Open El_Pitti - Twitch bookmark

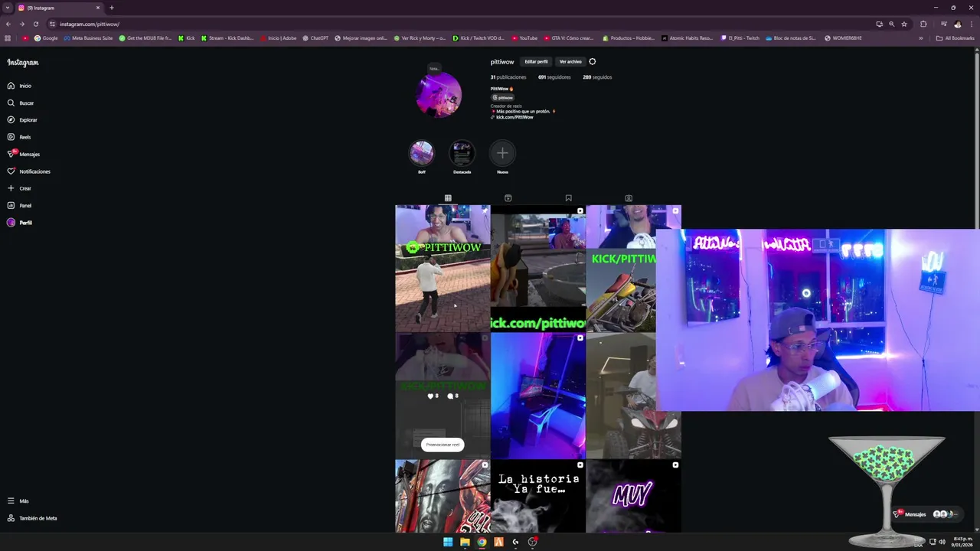click(740, 38)
